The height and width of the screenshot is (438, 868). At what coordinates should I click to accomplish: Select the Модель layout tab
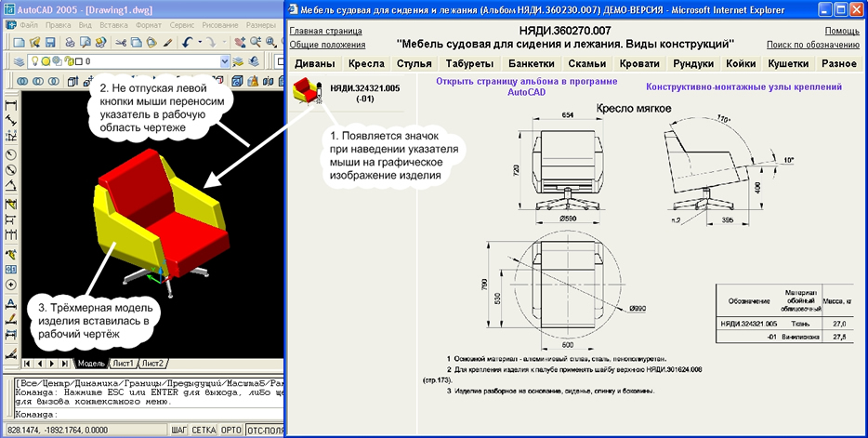pyautogui.click(x=91, y=364)
